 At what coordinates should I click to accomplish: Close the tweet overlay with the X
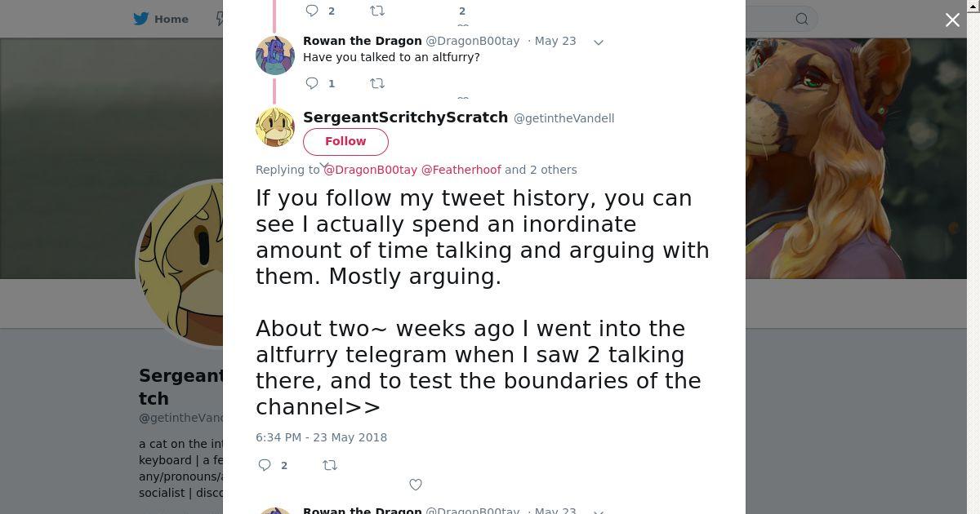coord(952,20)
